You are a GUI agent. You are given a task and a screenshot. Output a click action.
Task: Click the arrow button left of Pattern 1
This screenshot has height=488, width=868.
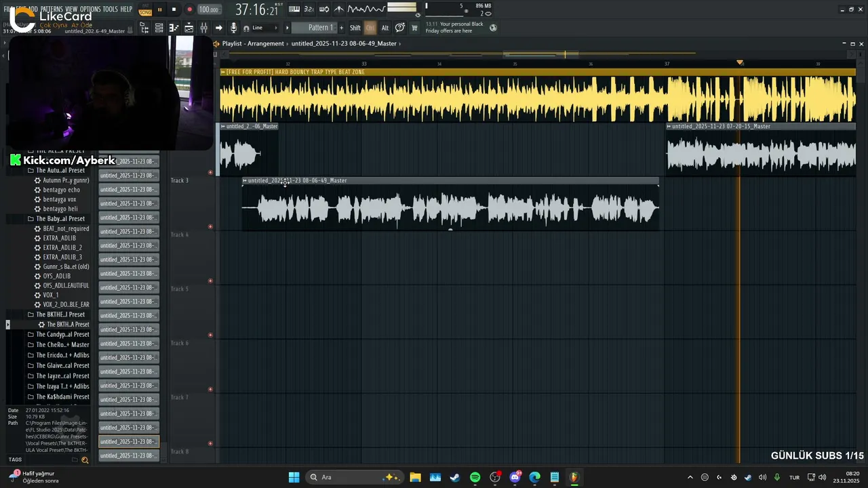pyautogui.click(x=288, y=28)
